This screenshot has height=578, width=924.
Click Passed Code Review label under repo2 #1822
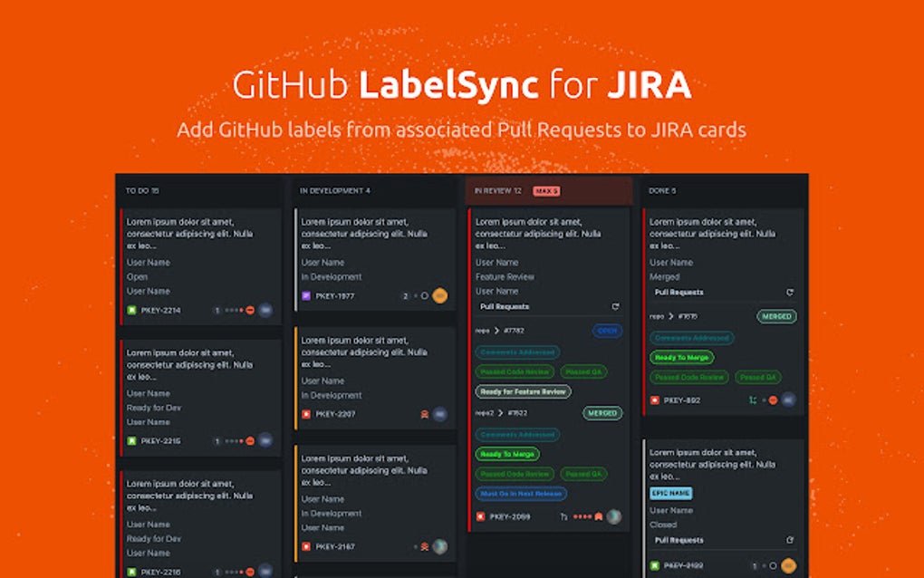coord(515,474)
